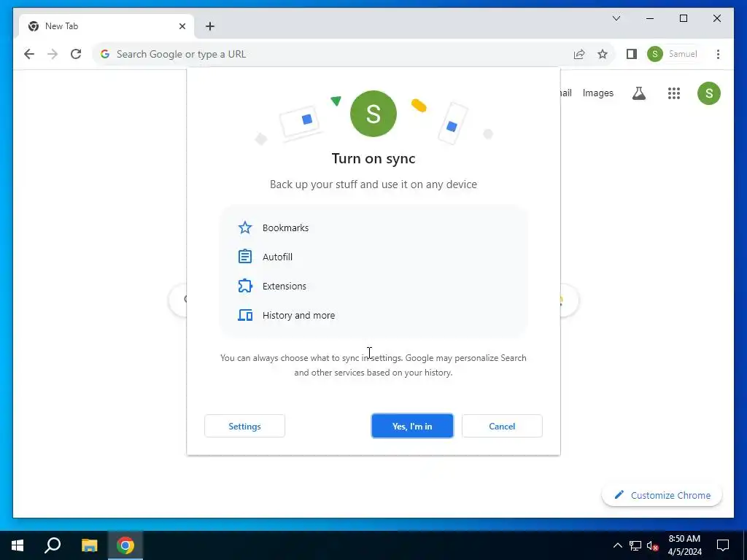Click the 'Extensions' label text
747x560 pixels.
pos(285,286)
